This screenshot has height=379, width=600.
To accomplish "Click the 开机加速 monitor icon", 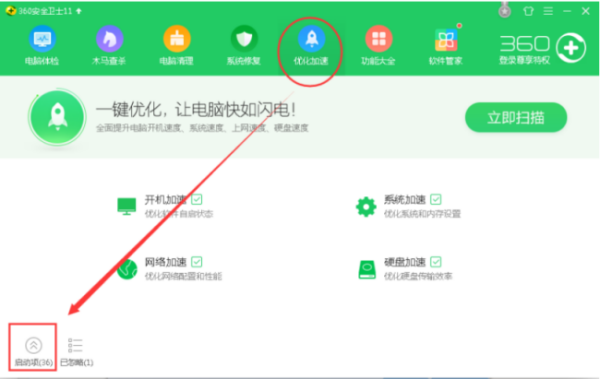I will pyautogui.click(x=127, y=206).
